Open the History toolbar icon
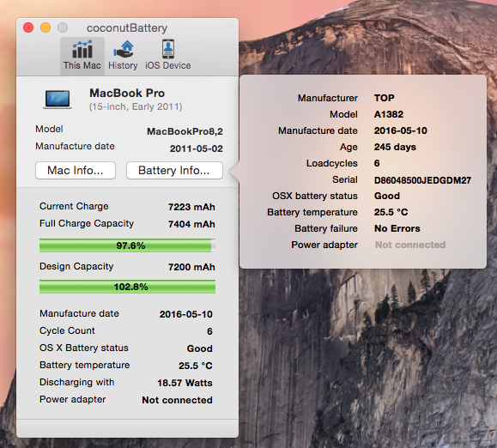 coord(123,49)
